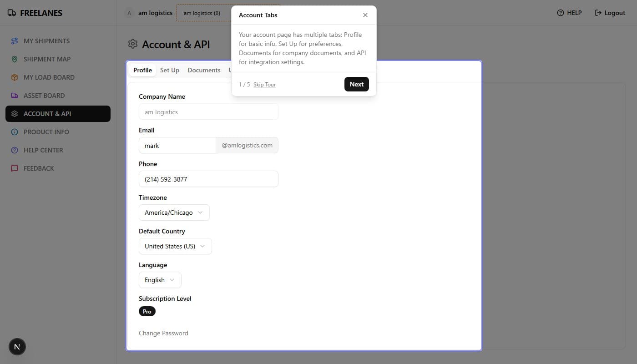Open the Language English dropdown

(x=160, y=280)
